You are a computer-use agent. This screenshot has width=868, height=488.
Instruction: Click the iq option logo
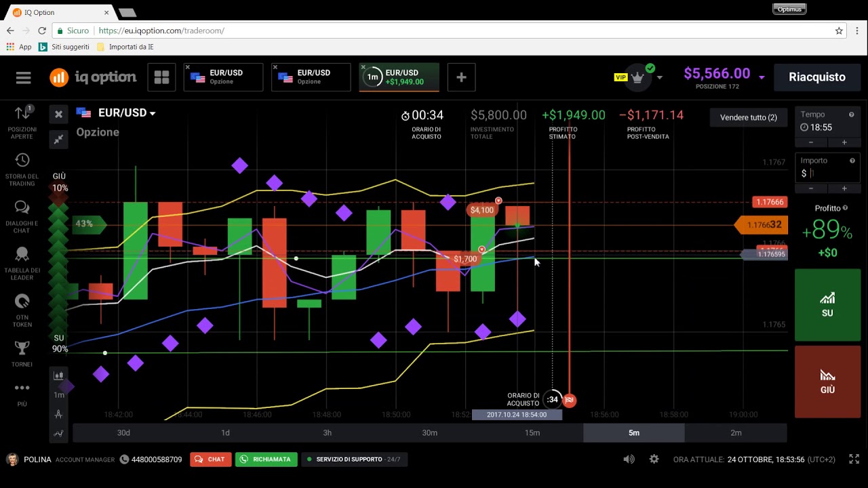coord(93,77)
